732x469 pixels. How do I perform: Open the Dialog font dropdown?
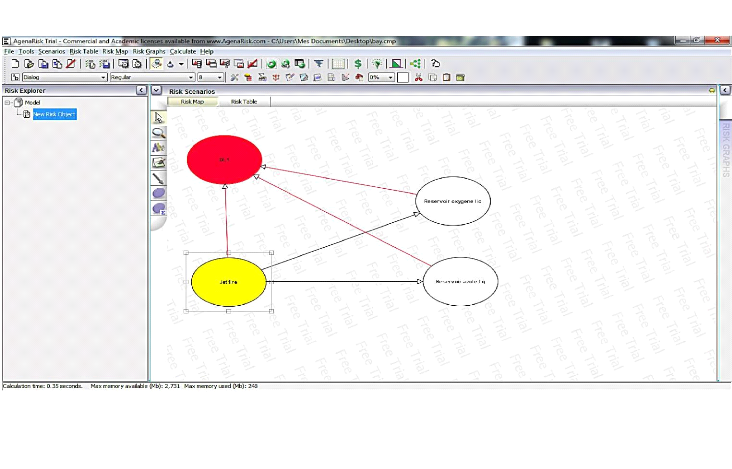102,77
